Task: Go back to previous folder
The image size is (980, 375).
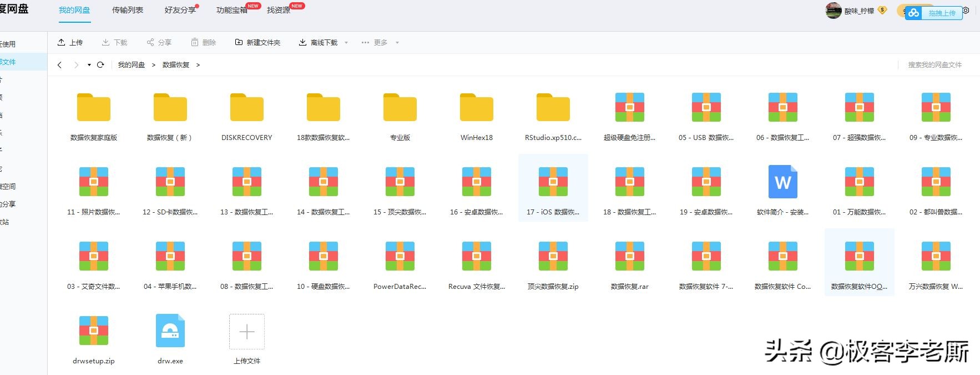Action: [59, 65]
